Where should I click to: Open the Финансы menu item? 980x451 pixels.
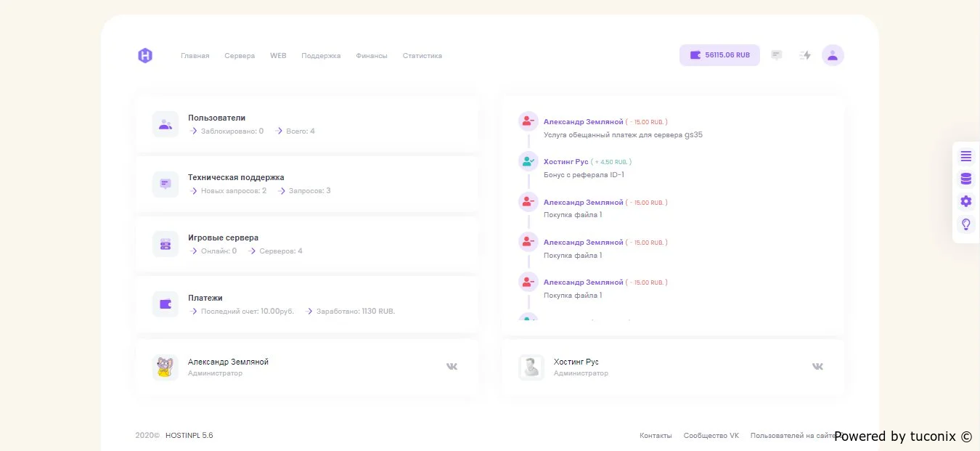[372, 56]
